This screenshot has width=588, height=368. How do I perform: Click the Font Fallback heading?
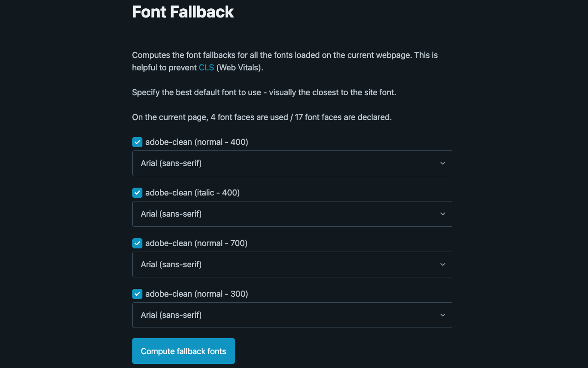pos(183,12)
